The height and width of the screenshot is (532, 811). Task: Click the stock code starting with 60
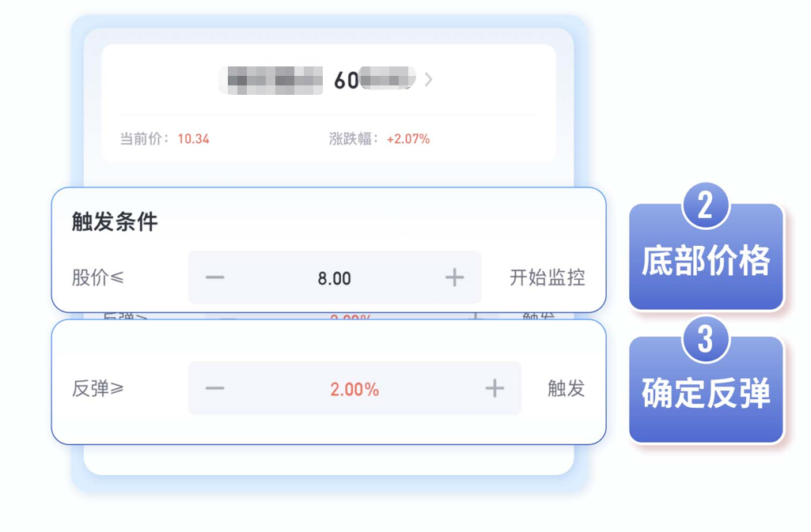pyautogui.click(x=374, y=80)
